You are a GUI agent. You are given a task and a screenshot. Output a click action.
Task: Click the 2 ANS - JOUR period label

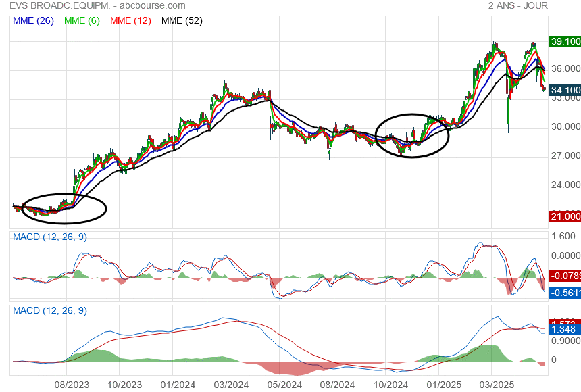point(517,5)
